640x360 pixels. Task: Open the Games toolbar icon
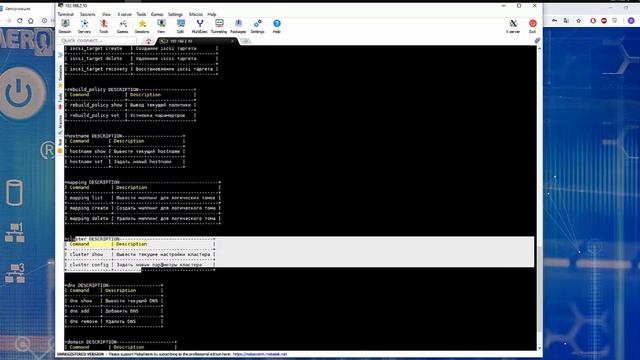tap(122, 26)
